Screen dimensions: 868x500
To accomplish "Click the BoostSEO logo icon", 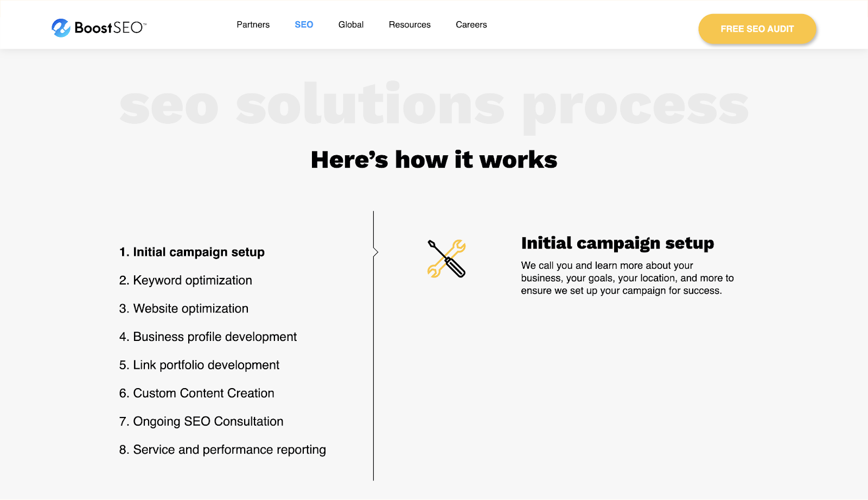I will [x=60, y=27].
